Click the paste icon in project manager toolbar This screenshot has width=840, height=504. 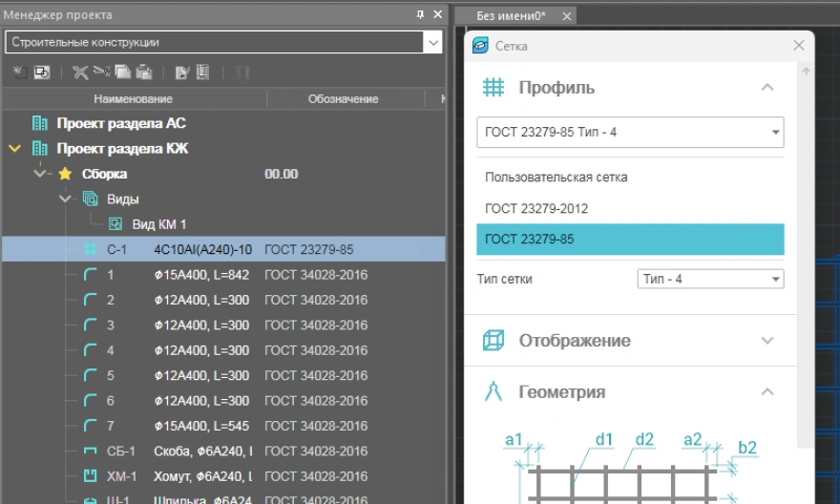pos(143,72)
